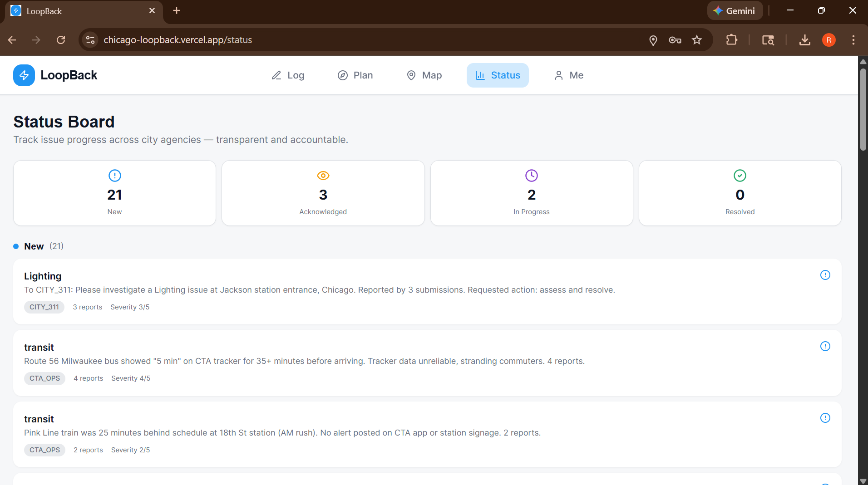
Task: Click CTA_OPS tag on Route 56 issue
Action: click(x=44, y=378)
